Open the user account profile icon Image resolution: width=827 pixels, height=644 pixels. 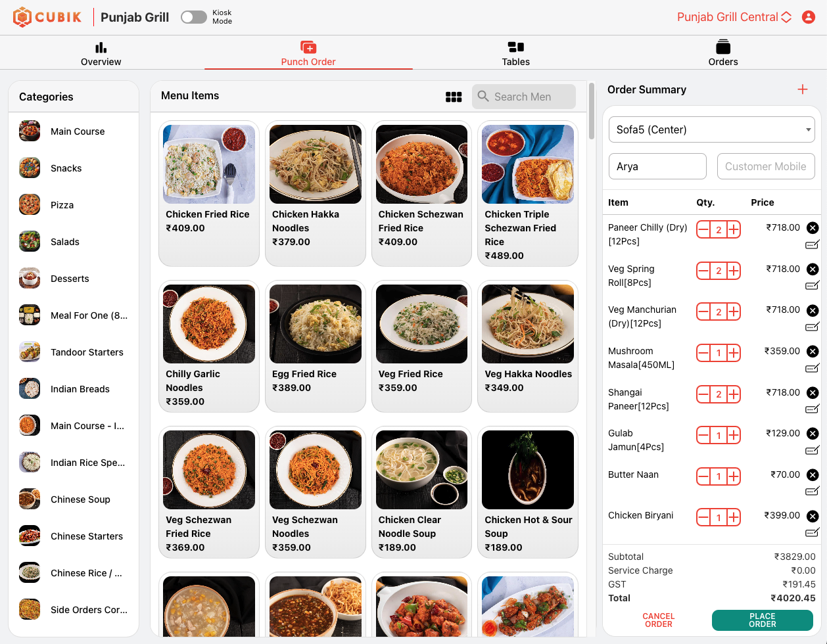(x=809, y=17)
